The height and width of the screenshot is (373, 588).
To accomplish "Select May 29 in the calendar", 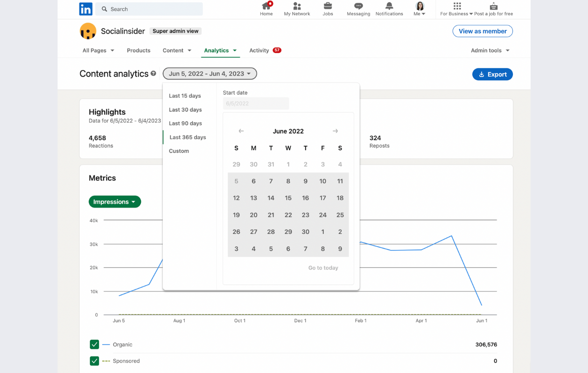I will (236, 164).
